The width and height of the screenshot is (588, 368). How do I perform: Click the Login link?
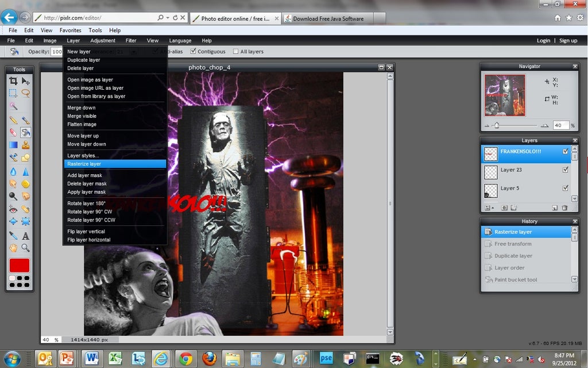pos(543,41)
